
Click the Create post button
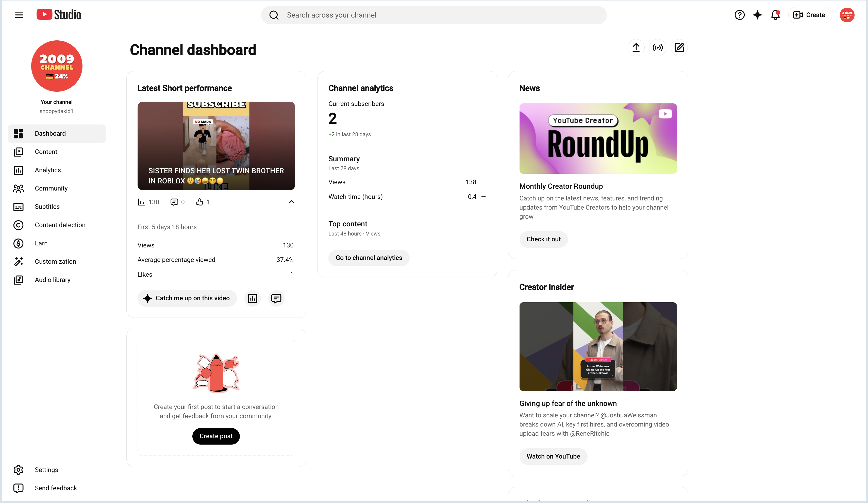point(216,436)
